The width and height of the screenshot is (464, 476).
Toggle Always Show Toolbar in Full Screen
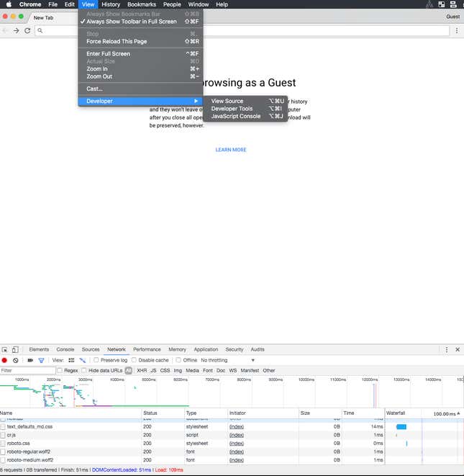click(x=140, y=22)
